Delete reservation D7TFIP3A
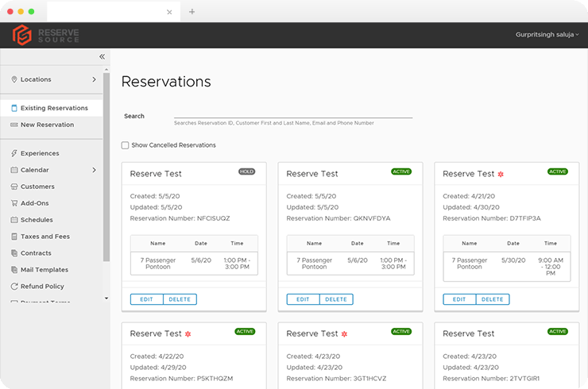 [493, 299]
